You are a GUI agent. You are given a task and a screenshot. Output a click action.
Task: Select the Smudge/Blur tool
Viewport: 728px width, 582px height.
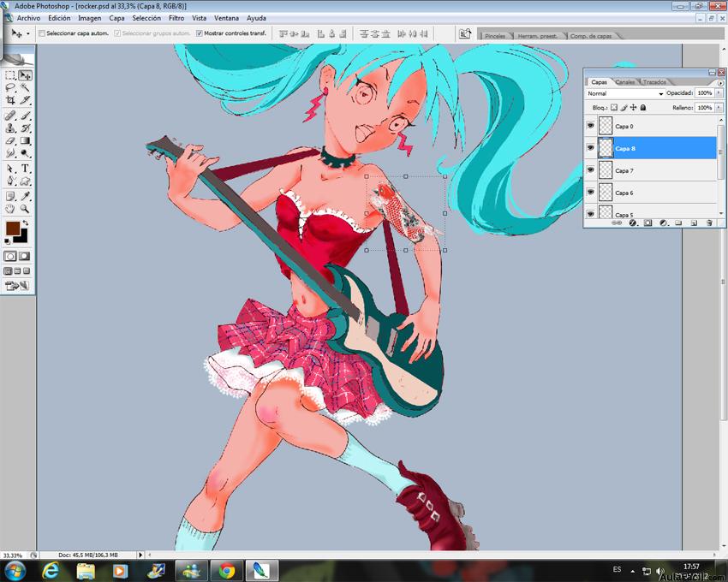10,153
